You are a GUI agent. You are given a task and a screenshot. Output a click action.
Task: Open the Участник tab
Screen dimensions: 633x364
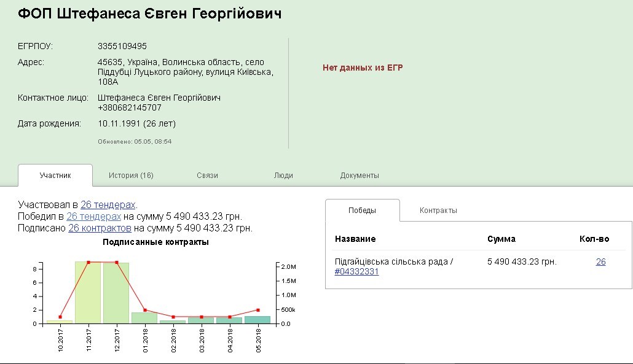55,176
